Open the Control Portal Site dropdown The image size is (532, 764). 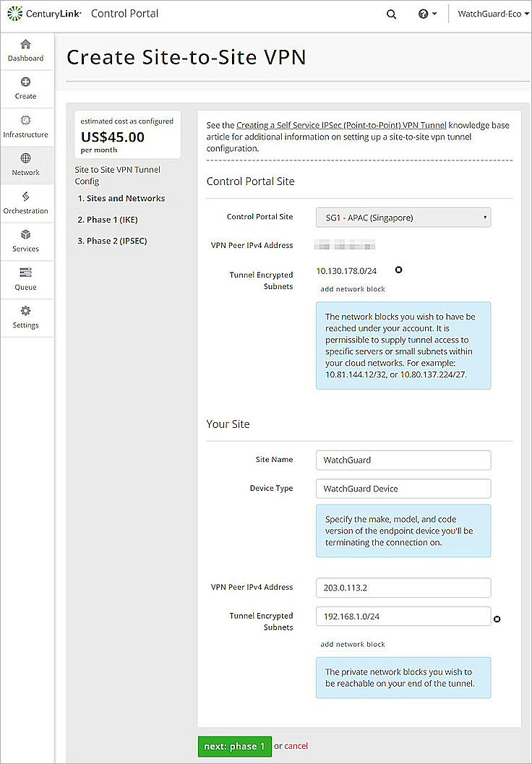tap(403, 216)
